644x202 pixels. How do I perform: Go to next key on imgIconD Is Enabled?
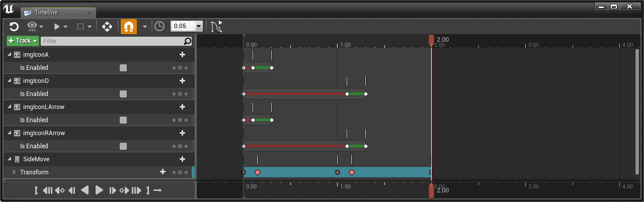[186, 94]
